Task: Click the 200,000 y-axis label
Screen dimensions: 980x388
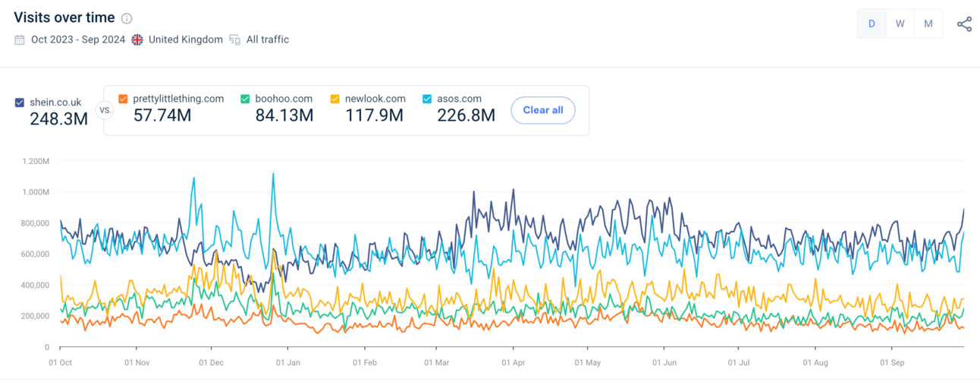Action: (x=35, y=316)
